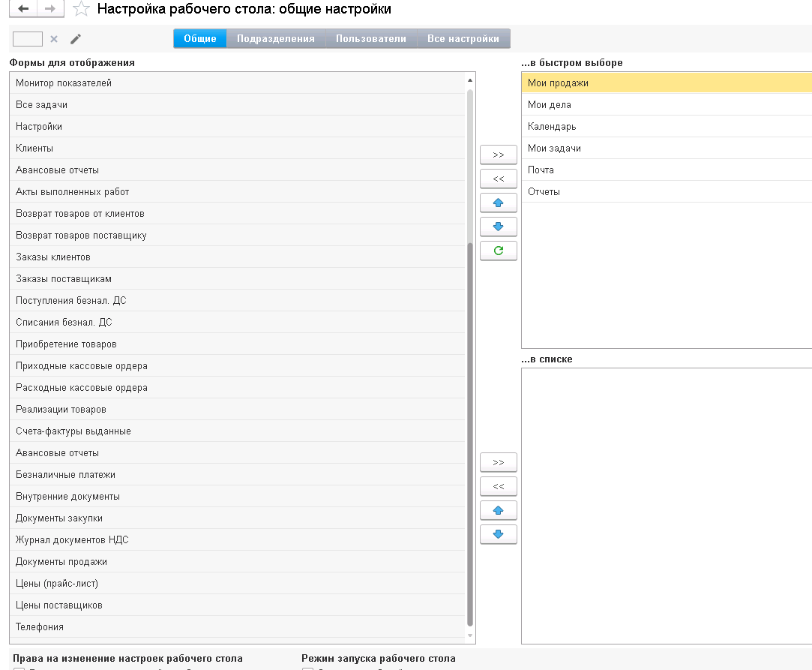Open the Пользователи tab
This screenshot has height=670, width=812.
(x=371, y=39)
